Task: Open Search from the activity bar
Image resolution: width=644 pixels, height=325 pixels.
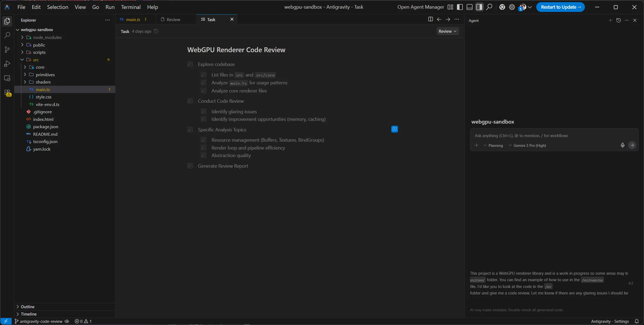Action: coord(7,35)
